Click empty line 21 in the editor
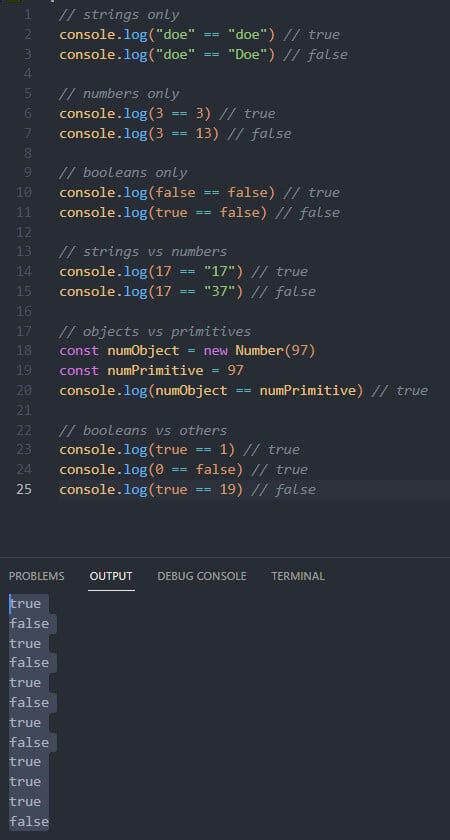The width and height of the screenshot is (450, 840). click(x=241, y=410)
